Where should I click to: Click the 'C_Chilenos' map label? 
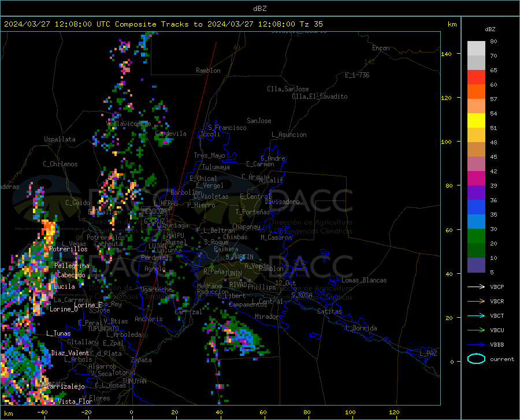[x=60, y=164]
